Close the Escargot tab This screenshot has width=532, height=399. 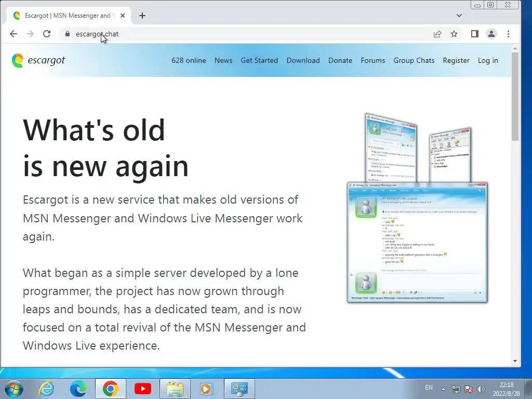coord(123,16)
